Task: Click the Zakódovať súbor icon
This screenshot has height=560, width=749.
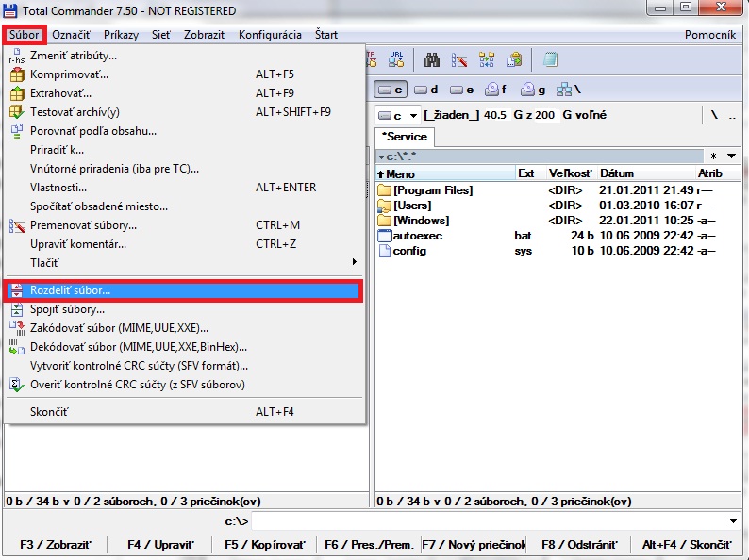Action: [17, 328]
